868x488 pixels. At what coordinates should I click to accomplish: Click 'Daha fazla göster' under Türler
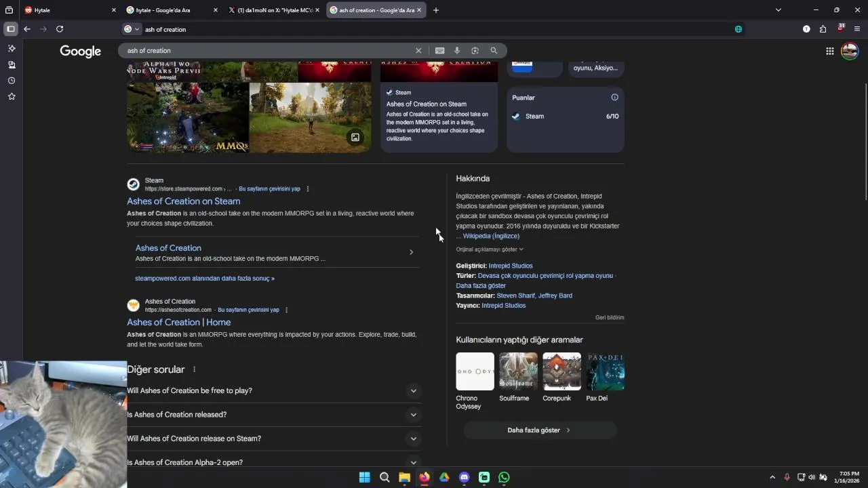tap(481, 286)
